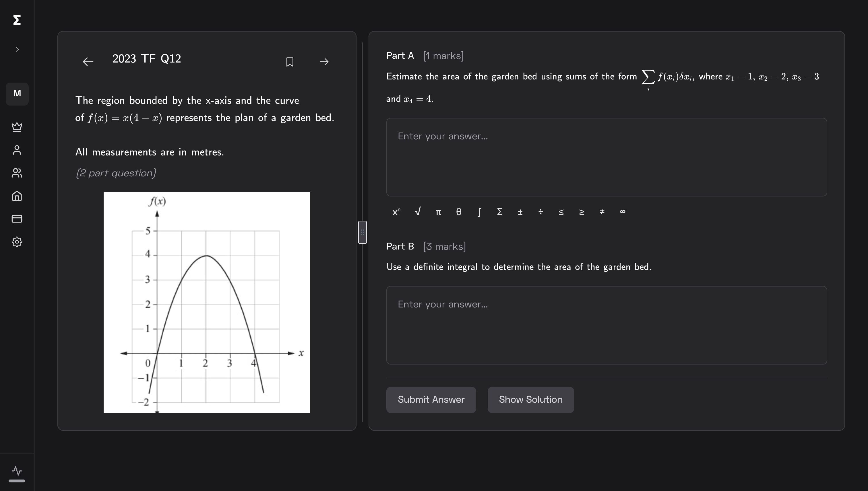Screen dimensions: 868x491
Task: Open the crown premium icon
Action: (x=17, y=127)
